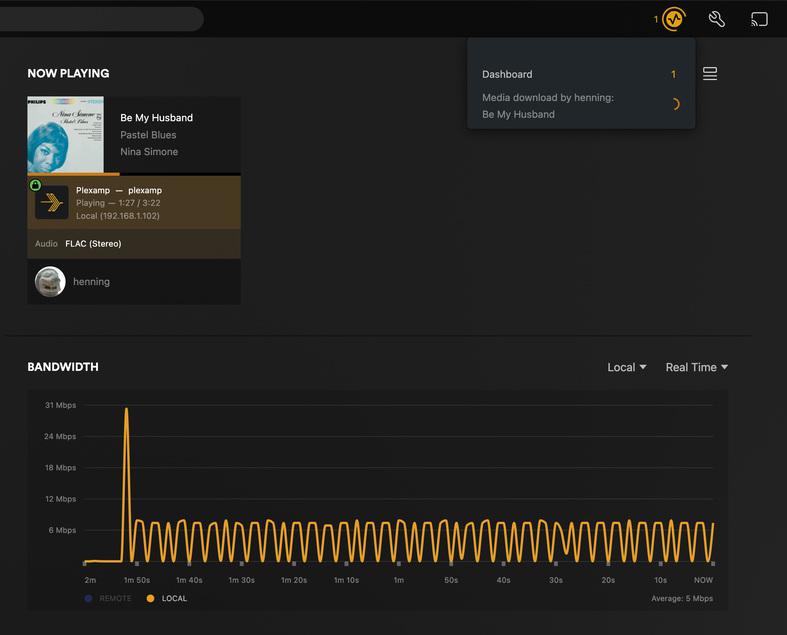
Task: Click the NOW label on the time axis
Action: [703, 580]
